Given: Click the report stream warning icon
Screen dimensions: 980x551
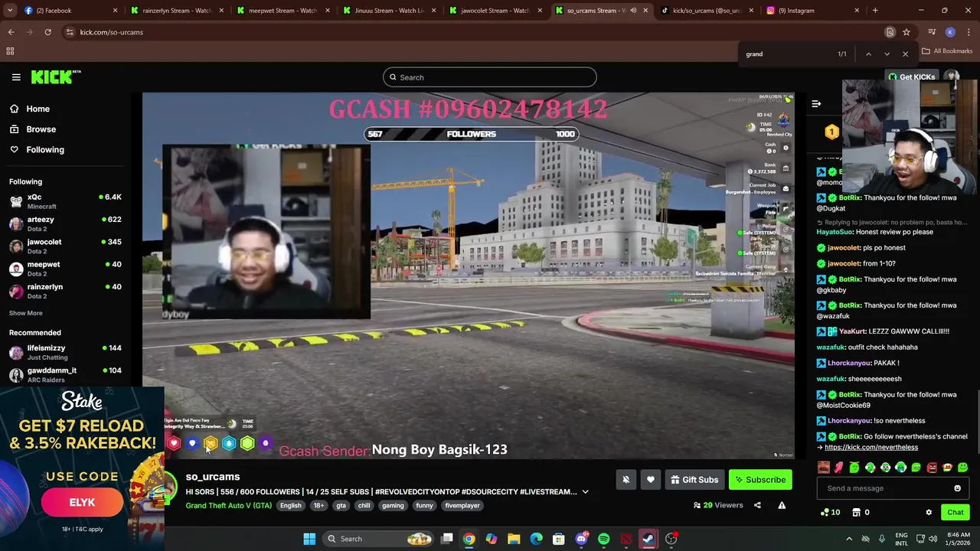Looking at the screenshot, I should (x=782, y=505).
